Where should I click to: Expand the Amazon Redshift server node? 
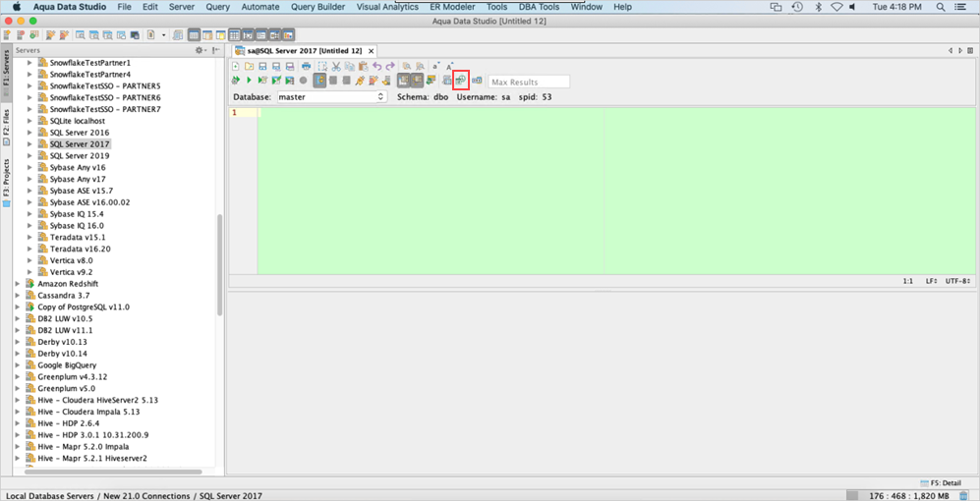(18, 284)
